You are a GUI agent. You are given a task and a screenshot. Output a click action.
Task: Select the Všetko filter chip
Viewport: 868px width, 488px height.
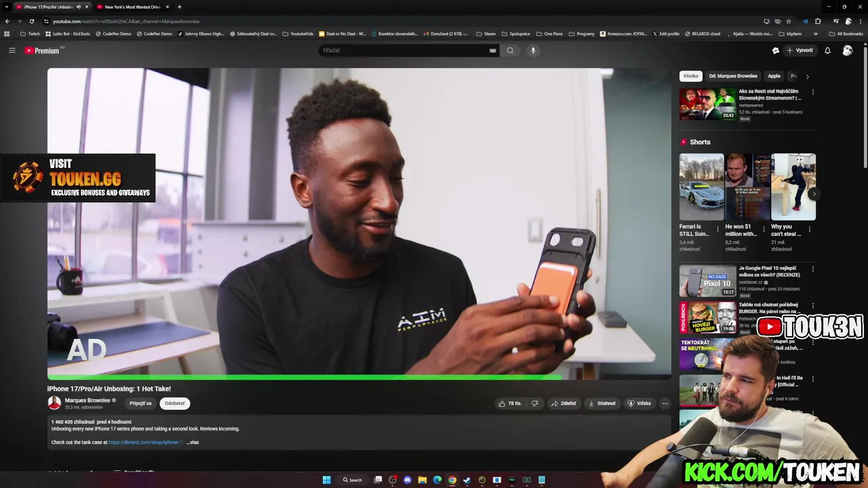[x=690, y=76]
